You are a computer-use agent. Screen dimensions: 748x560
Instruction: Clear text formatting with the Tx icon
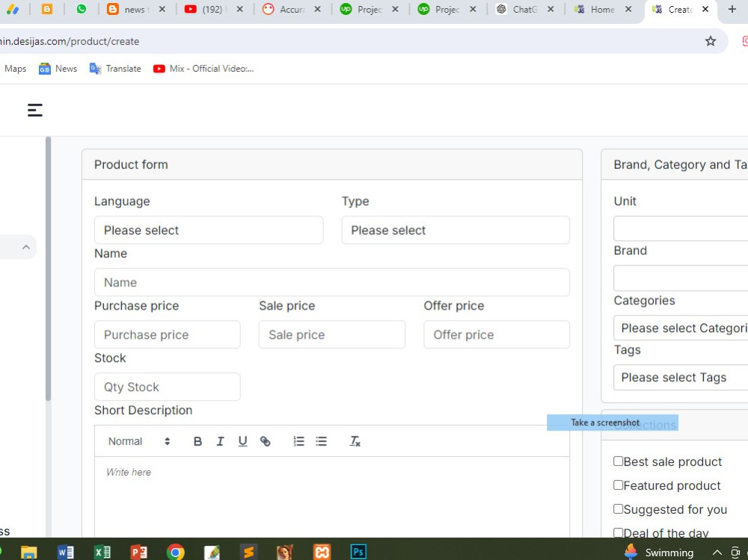click(355, 441)
